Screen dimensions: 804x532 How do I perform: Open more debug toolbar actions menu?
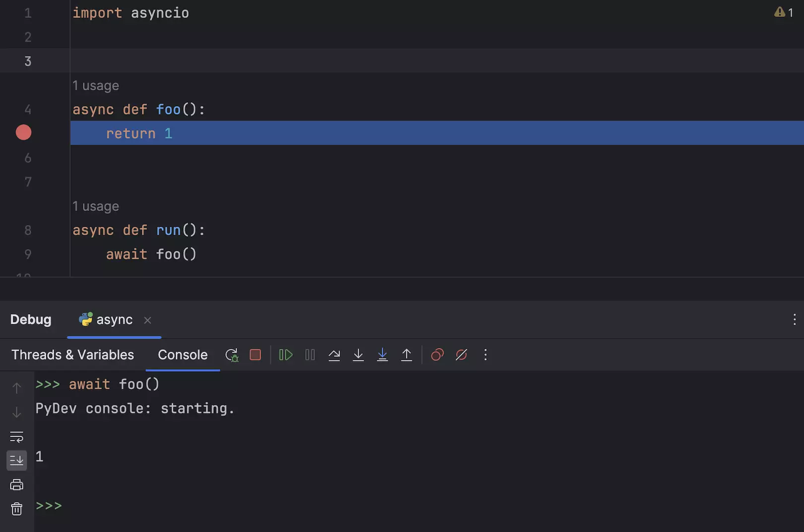point(485,355)
